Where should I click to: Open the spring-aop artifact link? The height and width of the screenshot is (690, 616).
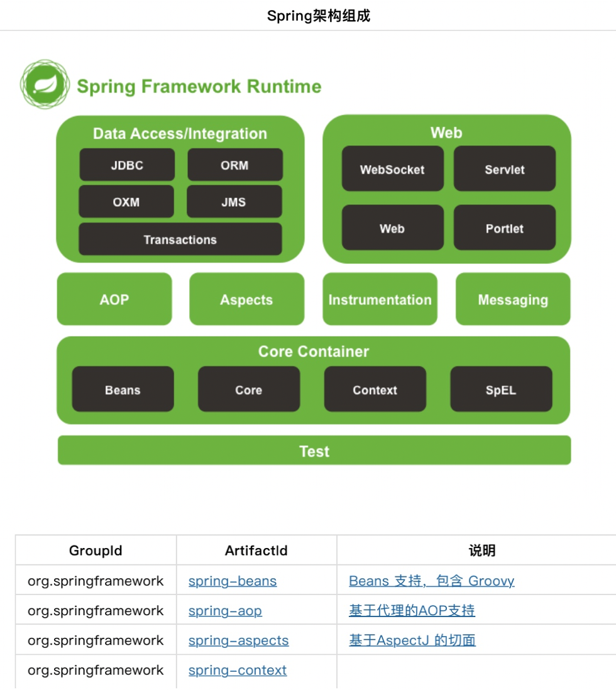(x=225, y=611)
